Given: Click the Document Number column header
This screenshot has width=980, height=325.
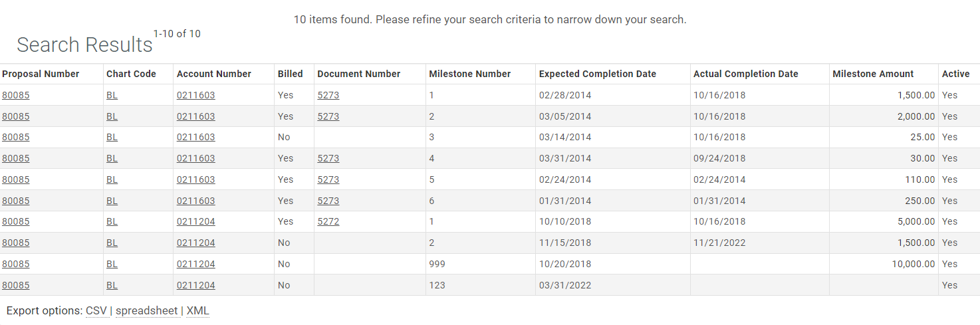Looking at the screenshot, I should (359, 74).
